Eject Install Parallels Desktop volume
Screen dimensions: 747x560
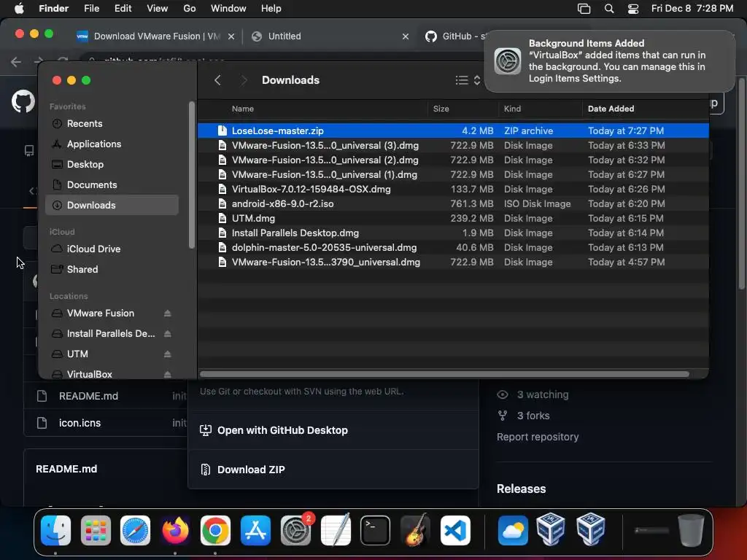point(167,334)
